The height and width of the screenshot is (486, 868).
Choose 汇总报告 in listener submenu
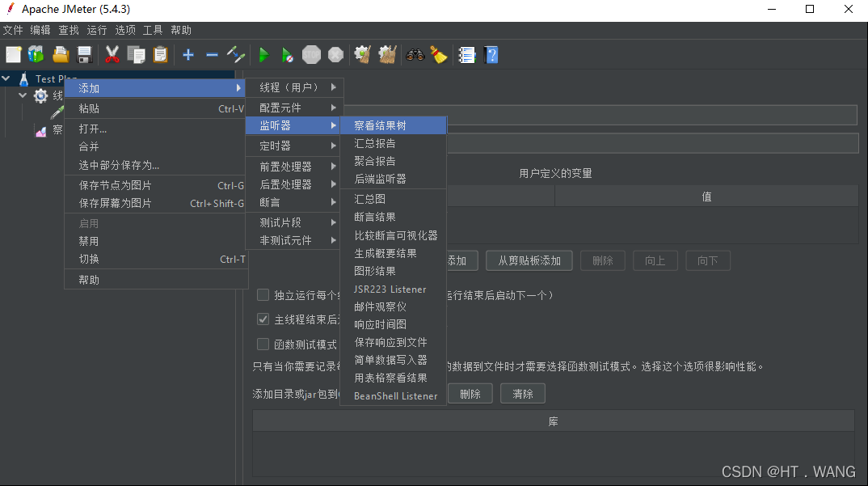[393, 143]
